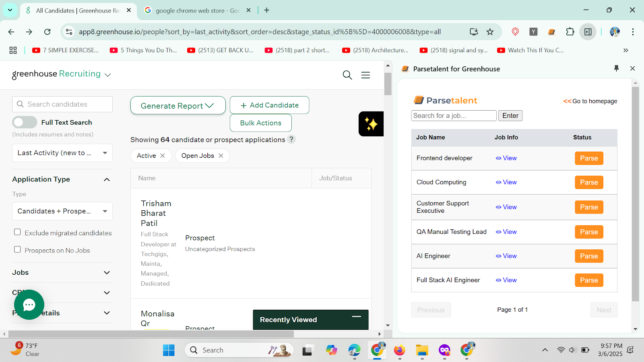The height and width of the screenshot is (362, 644).
Task: Bookmark this page with star icon
Action: (x=490, y=32)
